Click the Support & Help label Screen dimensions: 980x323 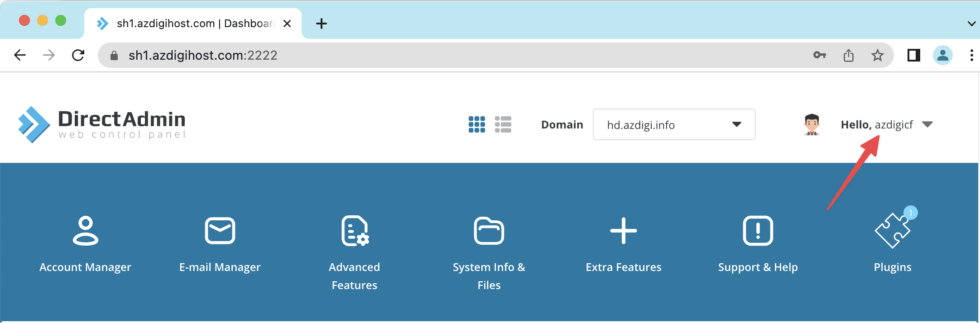tap(758, 267)
